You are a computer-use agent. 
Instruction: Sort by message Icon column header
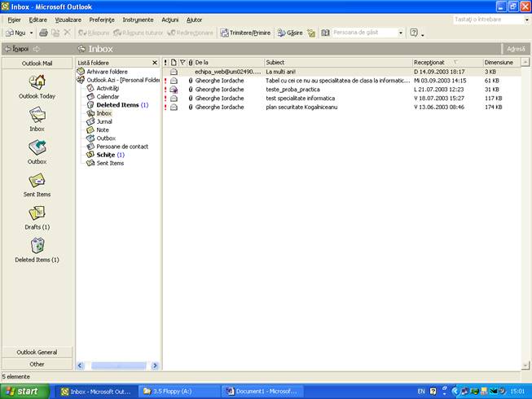[x=174, y=63]
